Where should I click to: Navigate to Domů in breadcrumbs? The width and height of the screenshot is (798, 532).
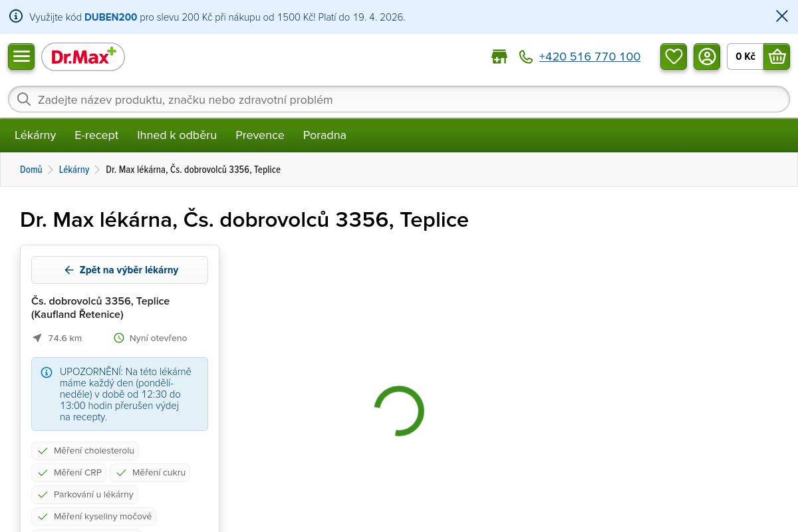click(31, 170)
